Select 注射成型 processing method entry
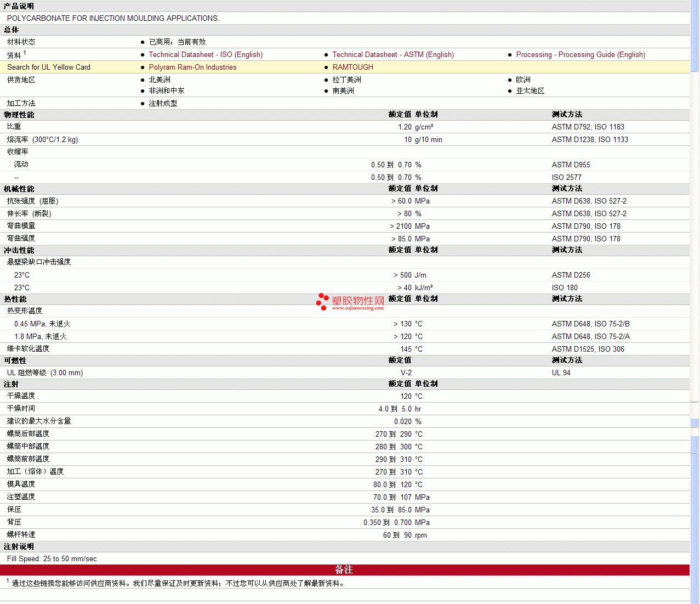The image size is (700, 604). tap(163, 103)
